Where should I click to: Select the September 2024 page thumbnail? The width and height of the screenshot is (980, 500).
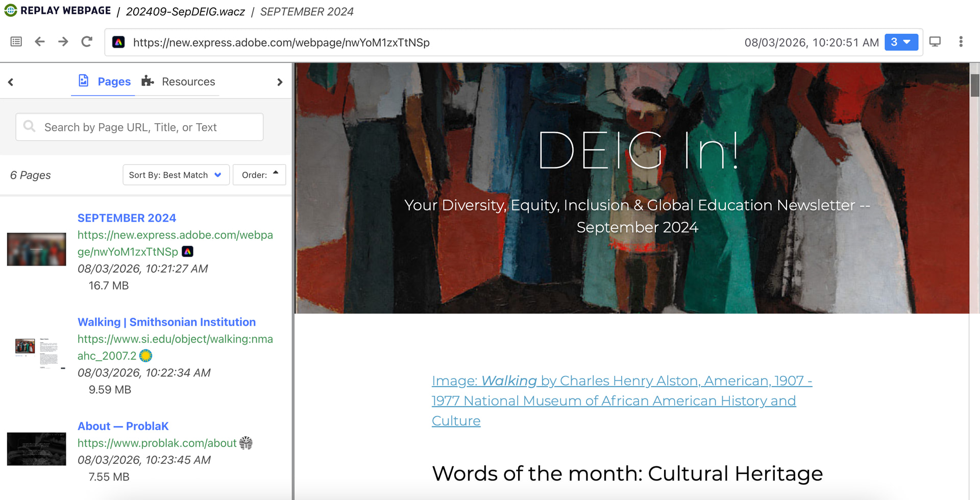point(36,249)
